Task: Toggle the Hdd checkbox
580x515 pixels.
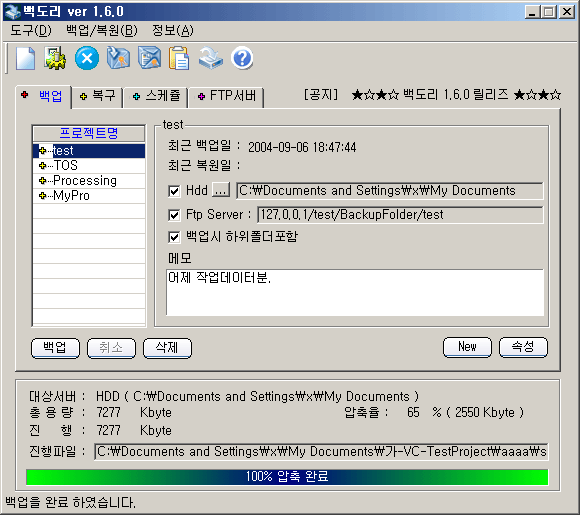Action: pos(174,191)
